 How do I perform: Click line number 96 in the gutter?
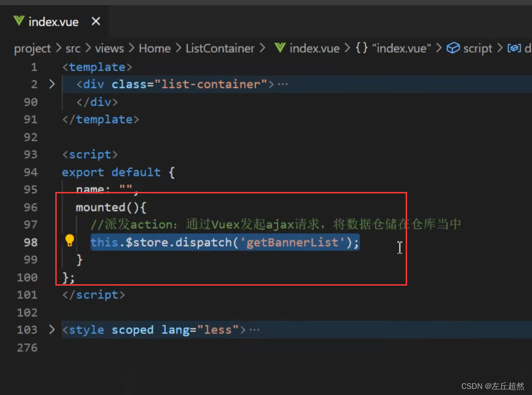30,207
